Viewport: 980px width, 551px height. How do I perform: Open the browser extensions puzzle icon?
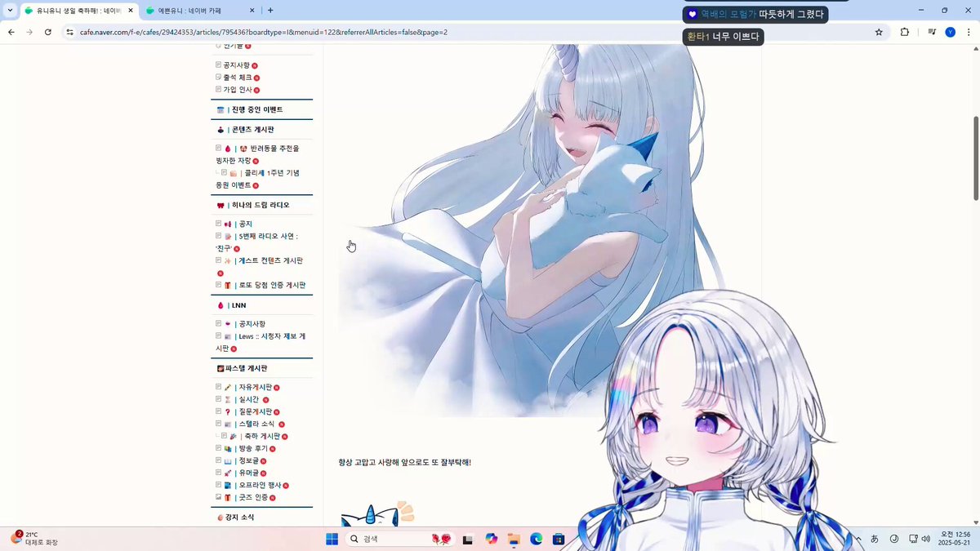(x=905, y=32)
